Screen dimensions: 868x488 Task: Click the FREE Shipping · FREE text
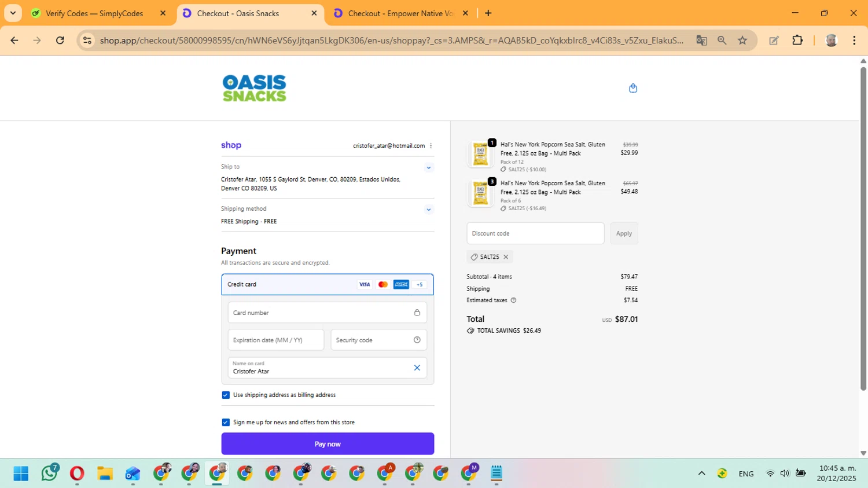click(x=249, y=221)
